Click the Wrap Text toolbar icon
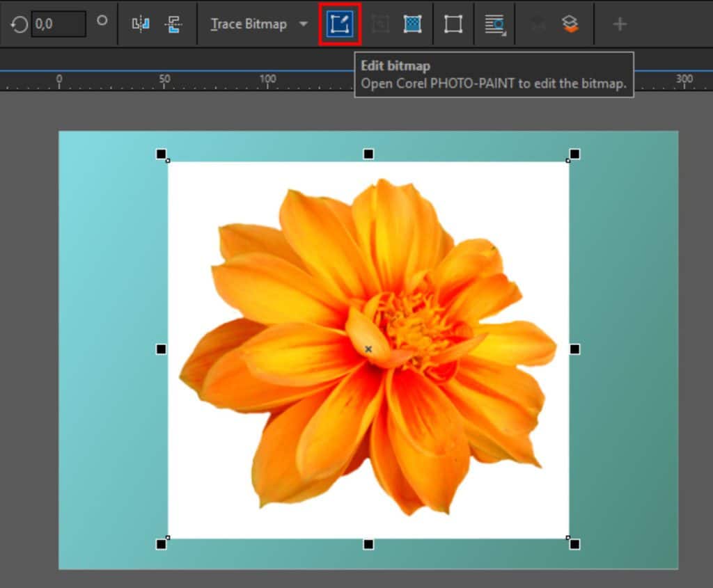713x588 pixels. pyautogui.click(x=494, y=24)
